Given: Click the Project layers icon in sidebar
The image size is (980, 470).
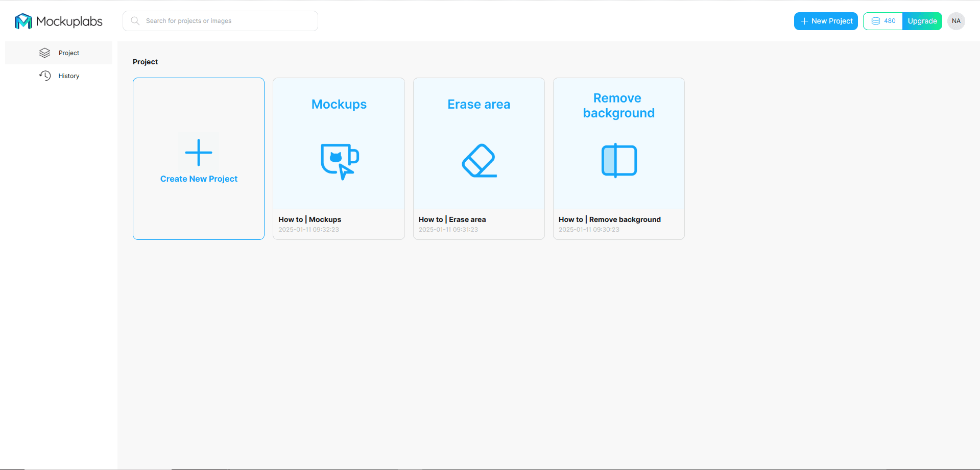Looking at the screenshot, I should point(45,53).
